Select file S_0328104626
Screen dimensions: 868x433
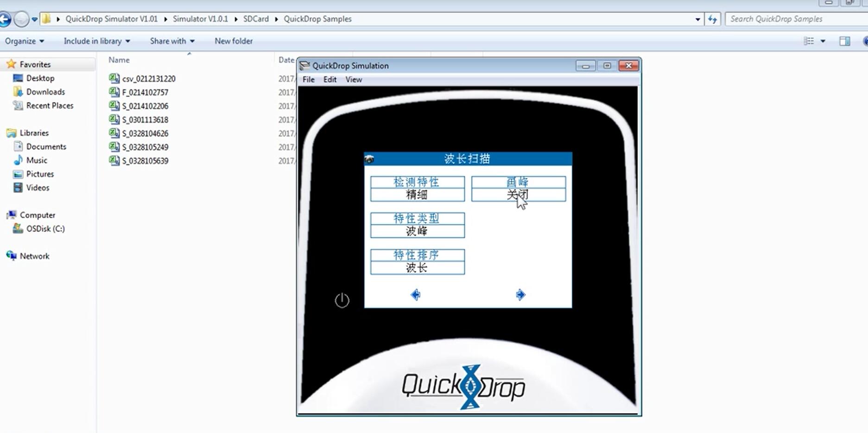click(145, 133)
